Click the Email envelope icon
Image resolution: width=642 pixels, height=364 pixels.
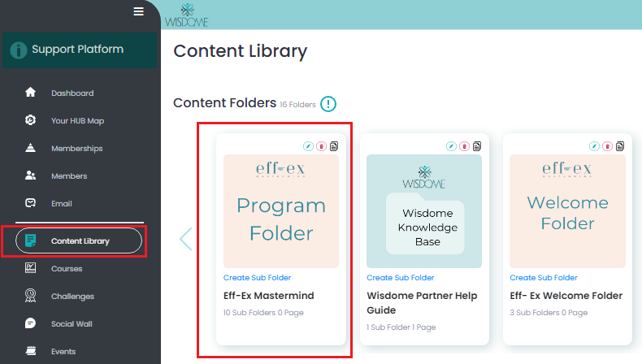pos(30,202)
